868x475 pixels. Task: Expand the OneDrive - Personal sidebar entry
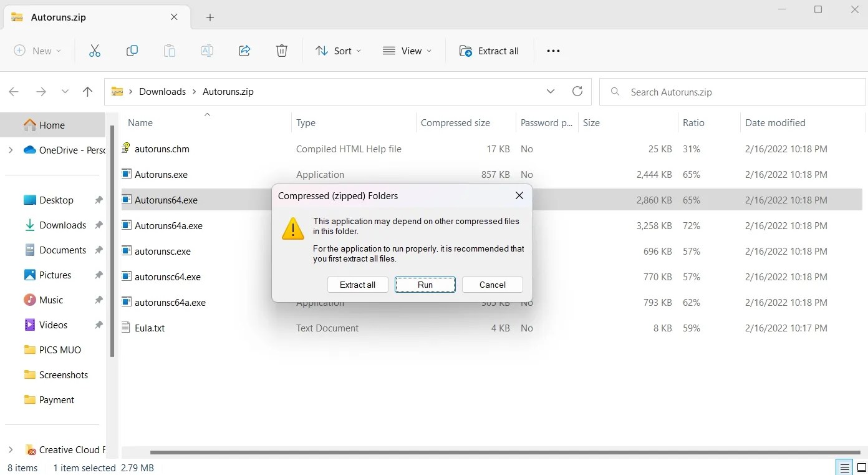coord(11,150)
